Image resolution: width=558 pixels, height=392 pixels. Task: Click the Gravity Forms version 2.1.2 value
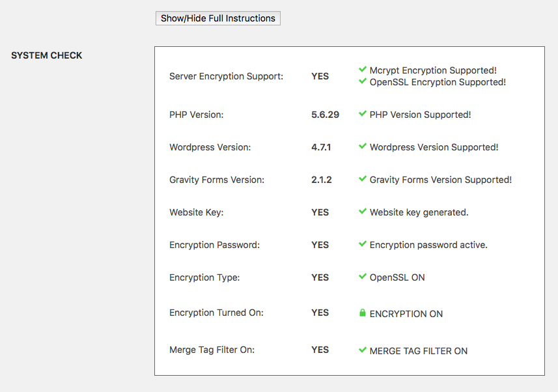coord(321,179)
